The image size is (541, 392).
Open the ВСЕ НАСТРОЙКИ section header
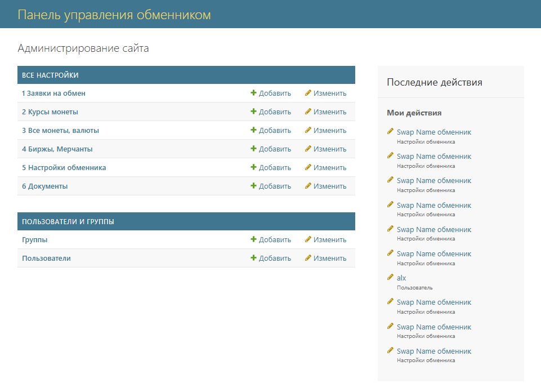point(50,75)
